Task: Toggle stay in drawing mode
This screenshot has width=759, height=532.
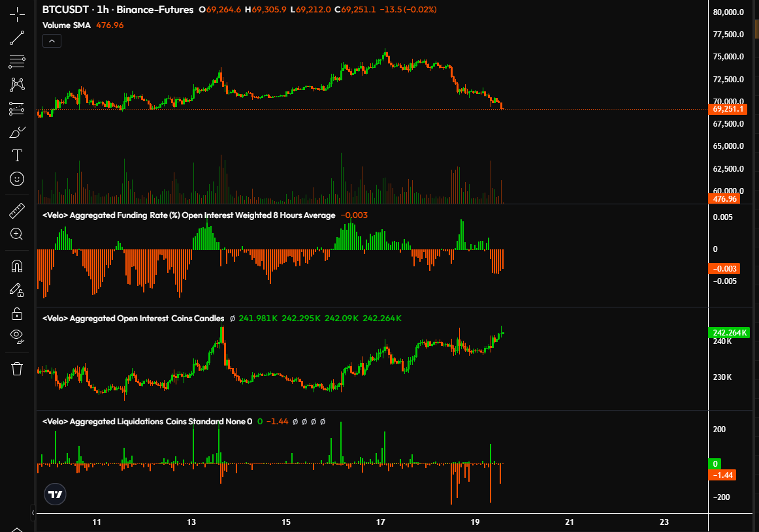Action: point(17,290)
